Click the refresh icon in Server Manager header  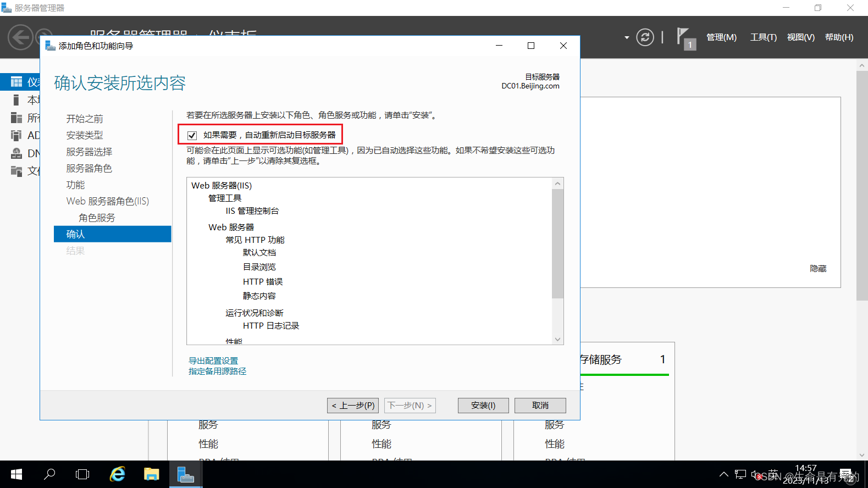point(645,37)
